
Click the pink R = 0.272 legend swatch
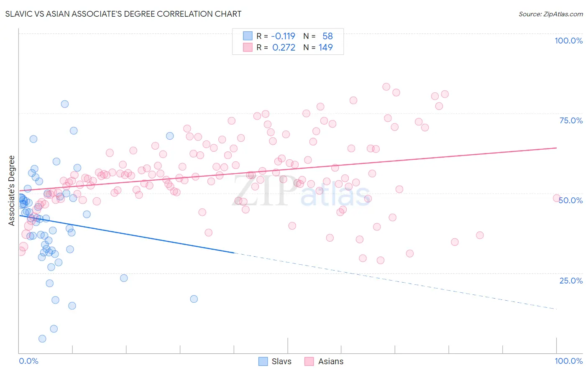(x=248, y=47)
